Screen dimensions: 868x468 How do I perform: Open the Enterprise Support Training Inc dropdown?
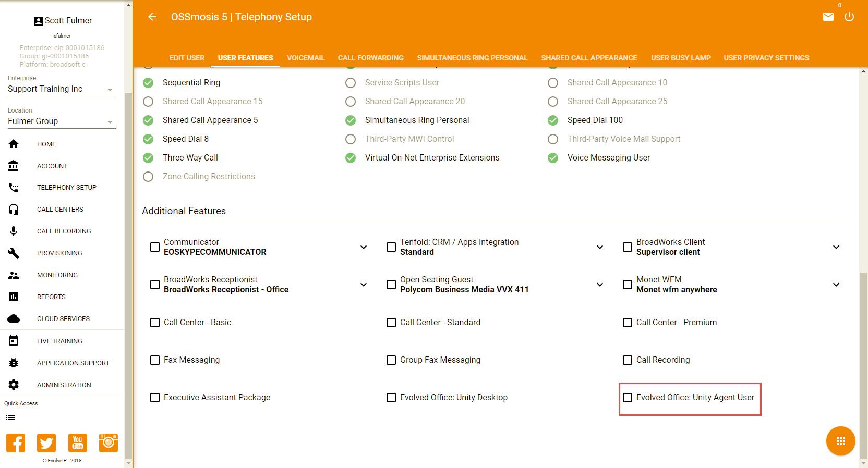(x=61, y=89)
